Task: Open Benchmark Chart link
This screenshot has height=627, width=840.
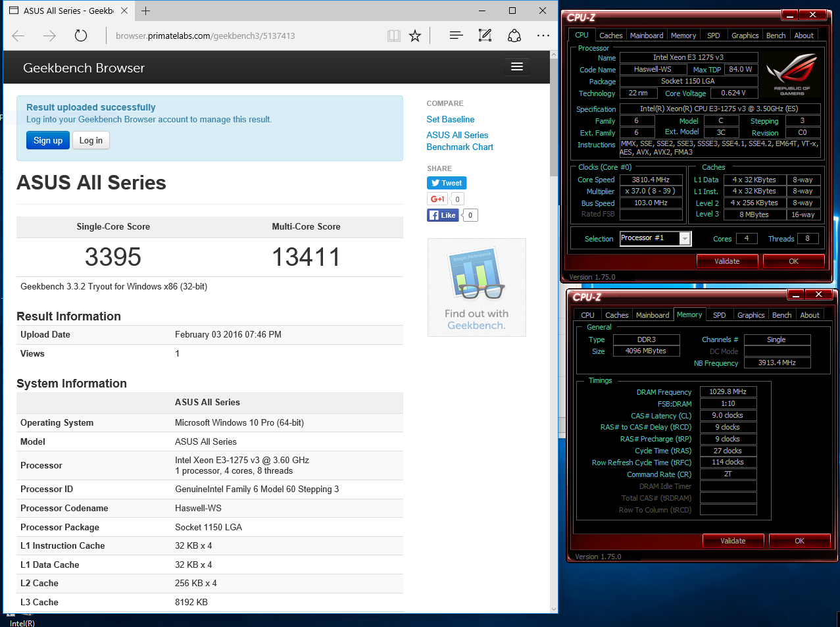Action: click(460, 147)
